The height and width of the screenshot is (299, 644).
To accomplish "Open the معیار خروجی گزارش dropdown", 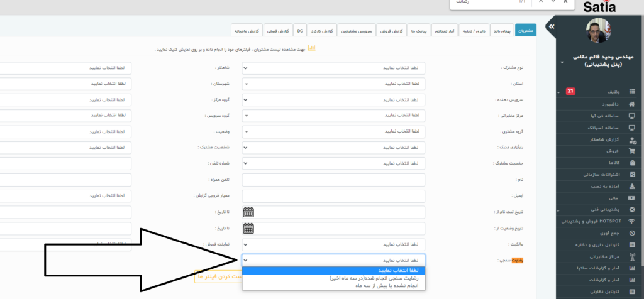I will point(65,196).
